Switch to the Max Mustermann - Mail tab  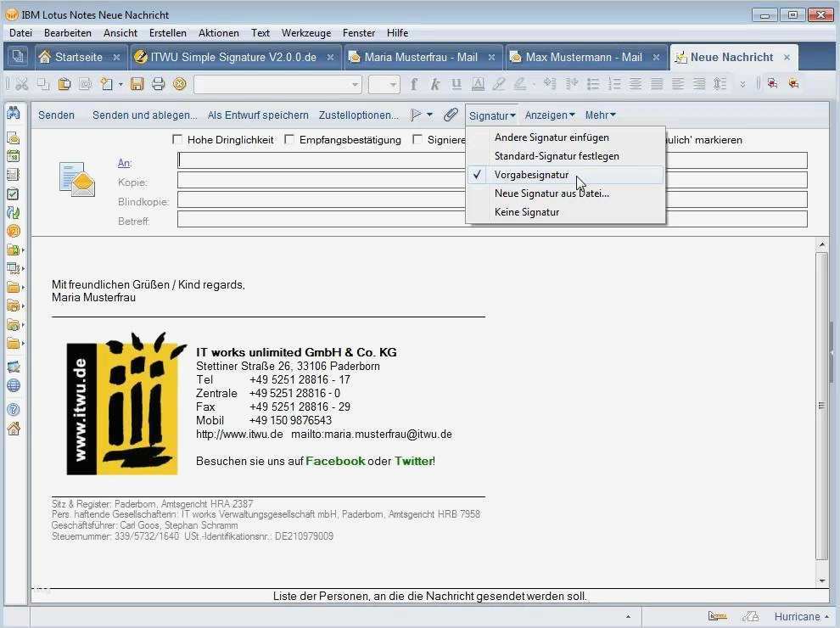(x=585, y=57)
